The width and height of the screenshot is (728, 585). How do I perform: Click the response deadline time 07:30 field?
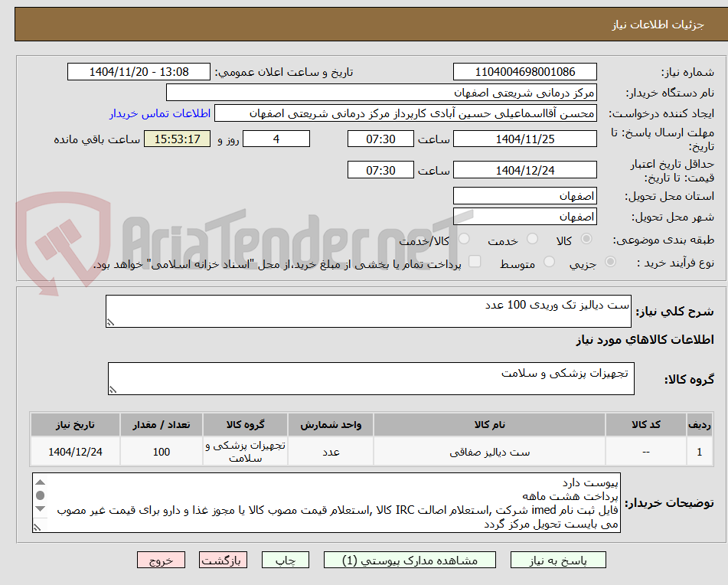click(380, 139)
